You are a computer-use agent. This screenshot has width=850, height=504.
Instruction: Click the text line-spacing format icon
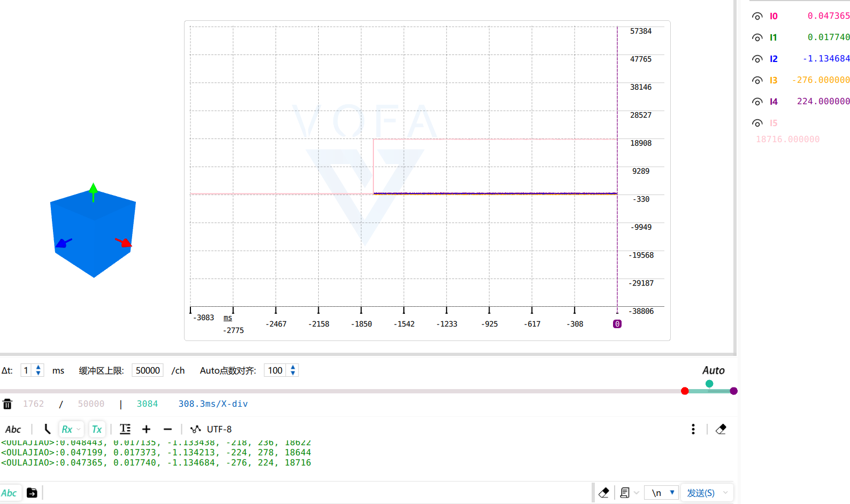pos(125,429)
